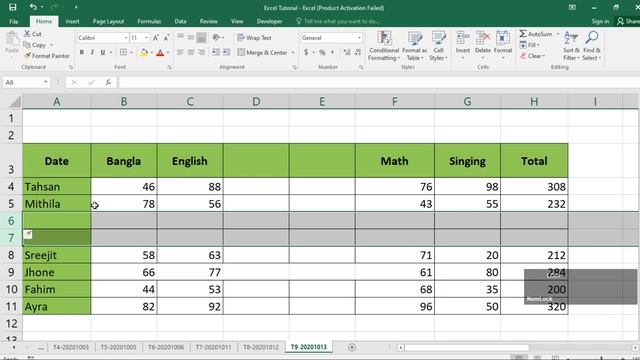Open Find & Select magnifier menu
Image resolution: width=640 pixels, height=360 pixels.
[591, 46]
